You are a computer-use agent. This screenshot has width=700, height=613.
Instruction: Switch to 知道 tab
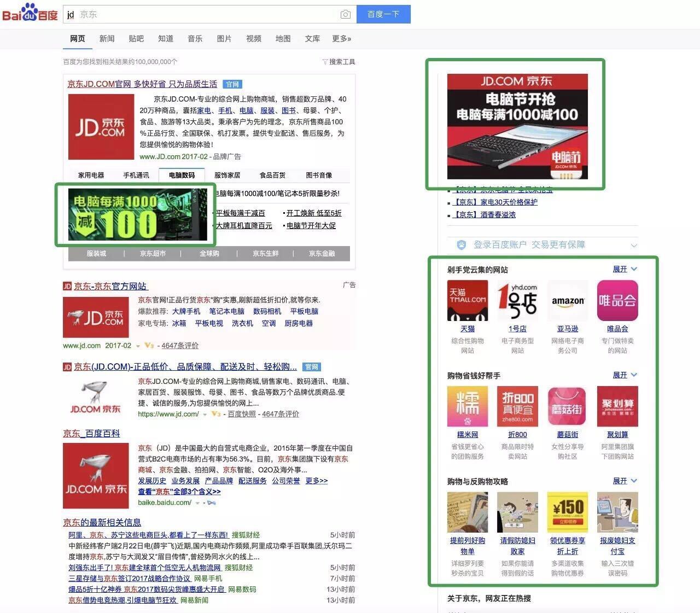166,39
